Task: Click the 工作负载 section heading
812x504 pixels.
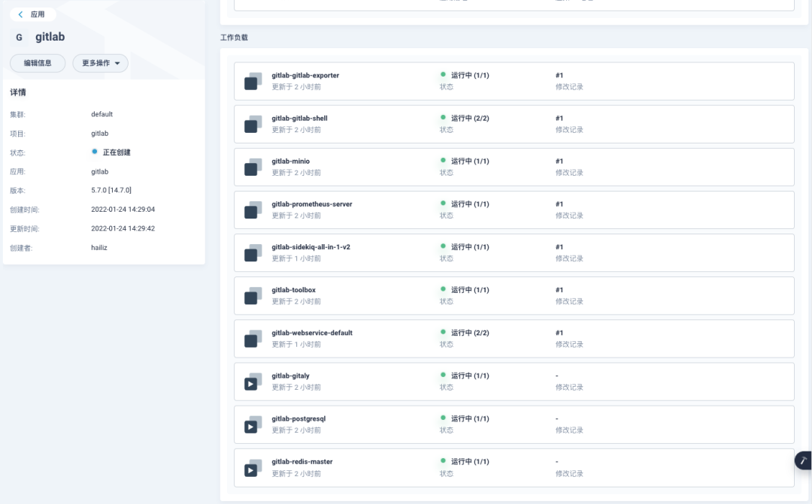Action: pos(234,38)
